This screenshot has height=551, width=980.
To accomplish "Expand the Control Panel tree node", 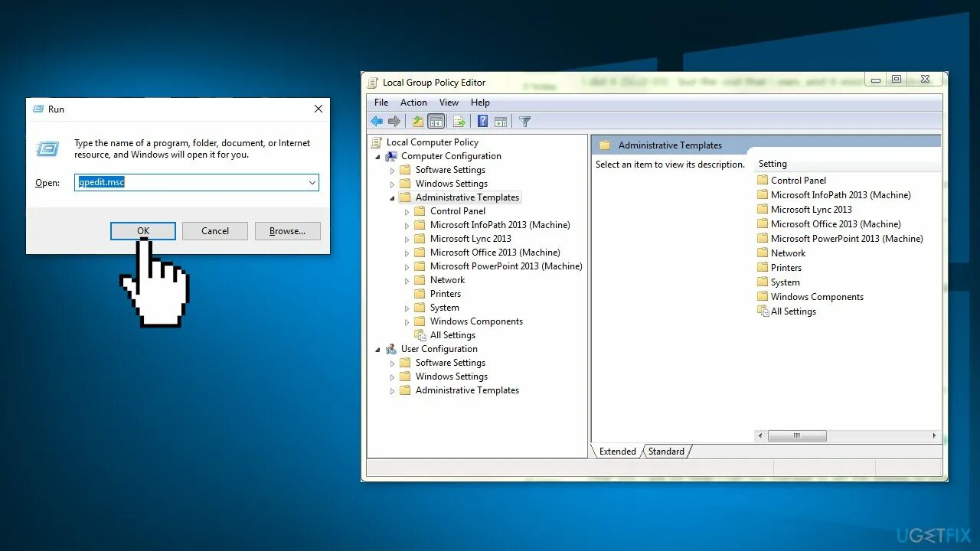I will pyautogui.click(x=407, y=212).
